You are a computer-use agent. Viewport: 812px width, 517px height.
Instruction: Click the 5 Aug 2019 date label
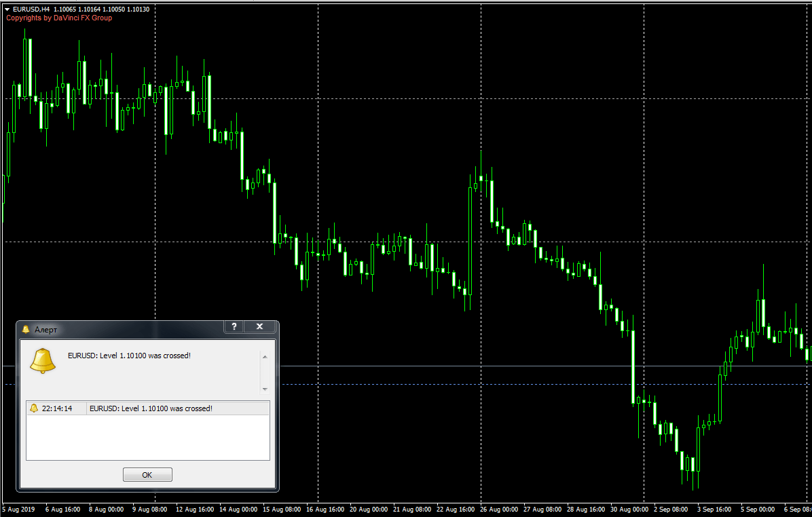click(x=18, y=510)
